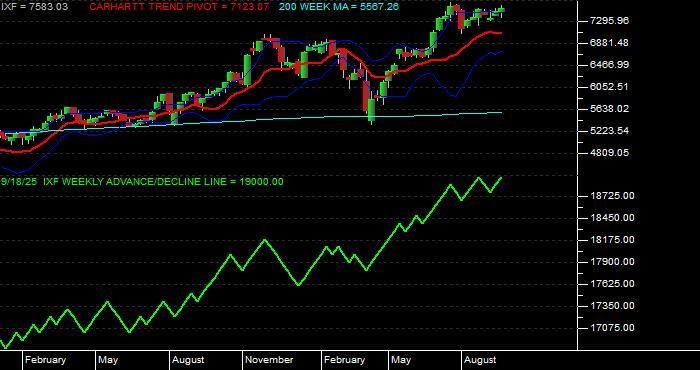
Task: Click the 6466.99 price axis label
Action: click(x=609, y=65)
